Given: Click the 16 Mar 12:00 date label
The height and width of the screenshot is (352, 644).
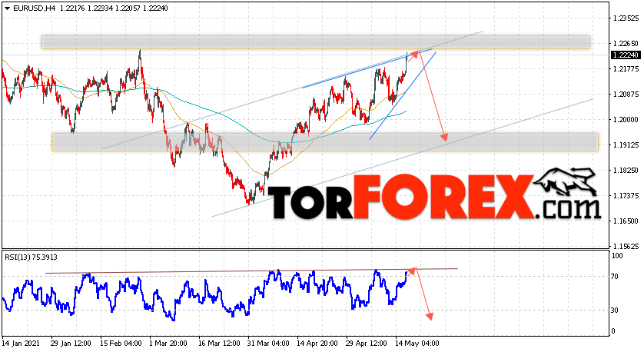Looking at the screenshot, I should (x=218, y=343).
